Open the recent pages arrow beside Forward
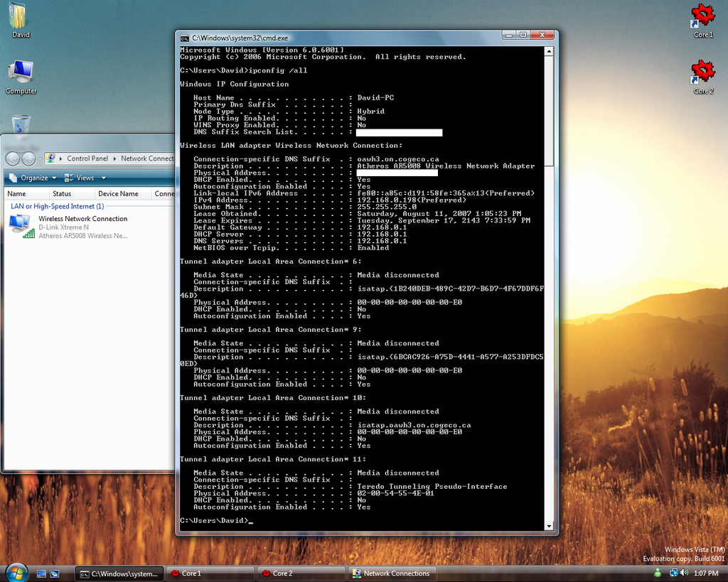The width and height of the screenshot is (728, 582). coord(40,158)
